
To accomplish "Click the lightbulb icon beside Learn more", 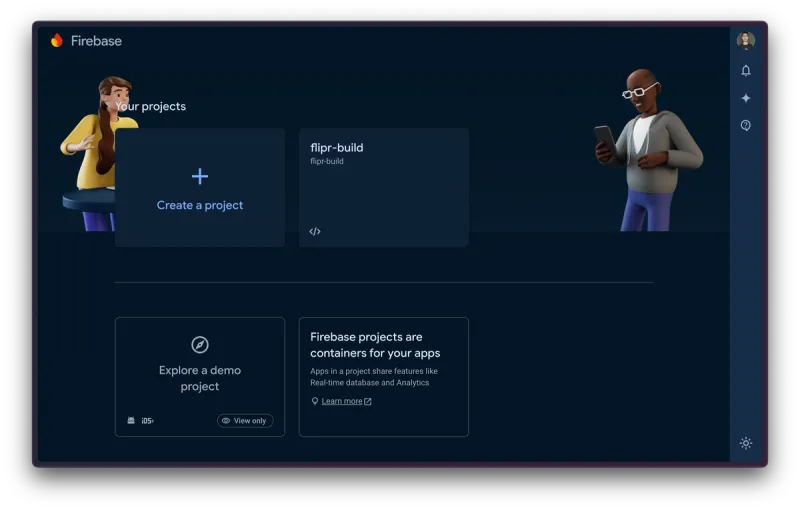I will tap(315, 401).
